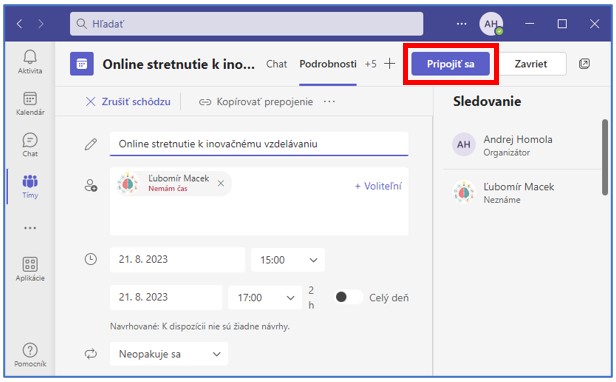This screenshot has width=616, height=382.
Task: Click the meeting title input field
Action: click(x=259, y=144)
